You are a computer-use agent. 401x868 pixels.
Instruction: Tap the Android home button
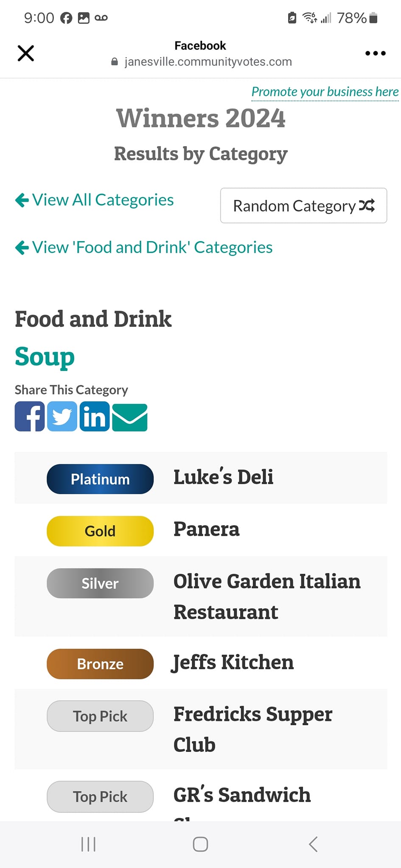[200, 844]
